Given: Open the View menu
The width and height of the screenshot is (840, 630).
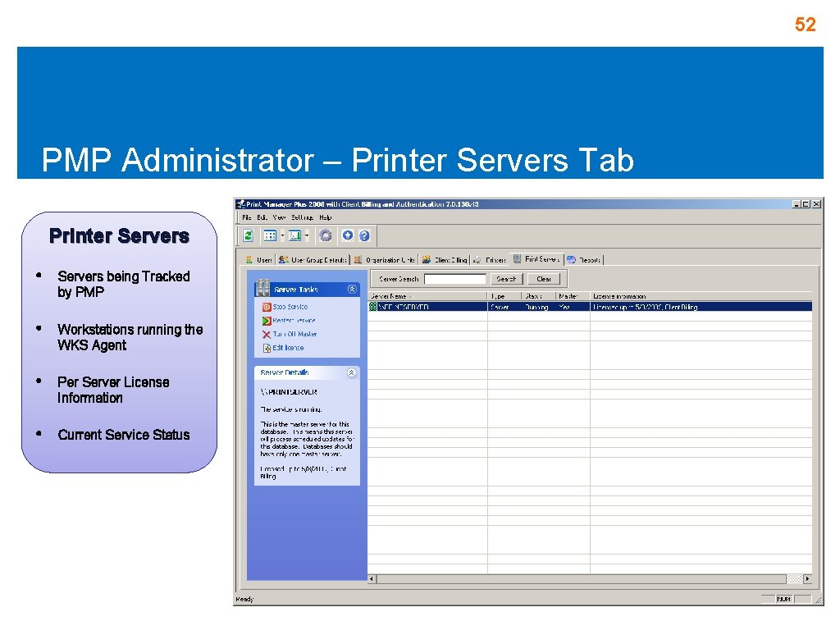Looking at the screenshot, I should (279, 217).
